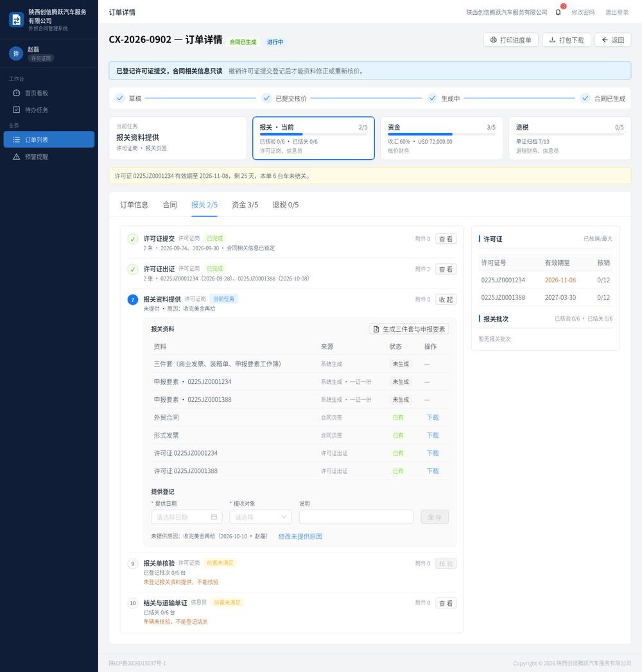Click the 打包下载 button
Viewport: 642px width, 672px height.
click(x=566, y=40)
